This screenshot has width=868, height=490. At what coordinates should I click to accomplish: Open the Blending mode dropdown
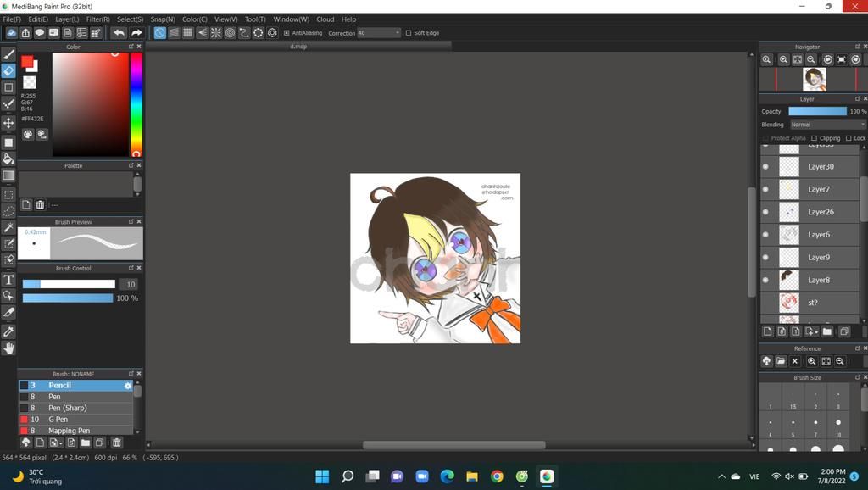point(827,125)
